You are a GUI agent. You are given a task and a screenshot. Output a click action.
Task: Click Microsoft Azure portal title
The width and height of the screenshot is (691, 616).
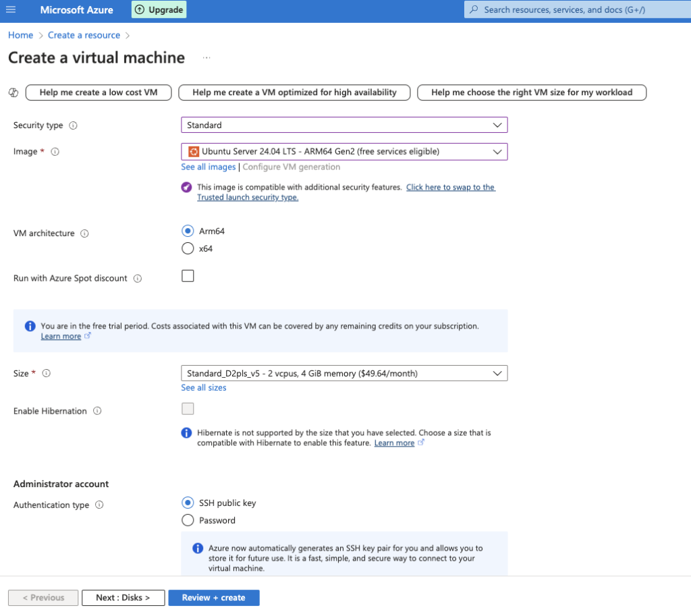[x=77, y=9]
